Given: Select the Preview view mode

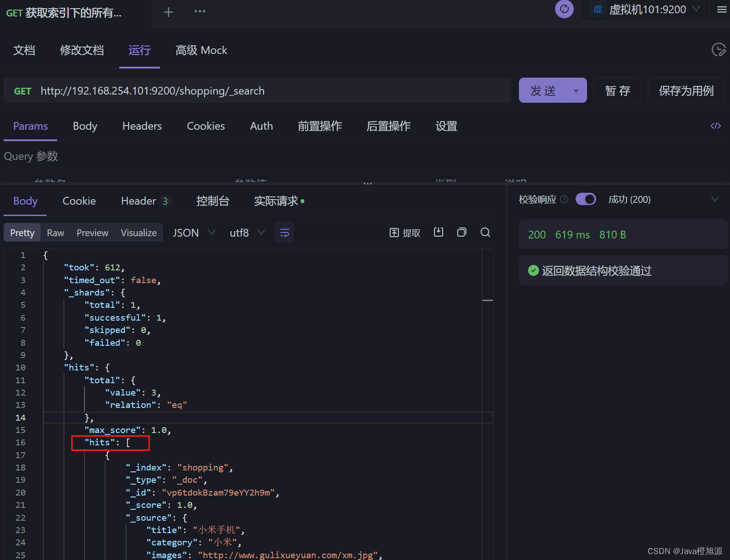Looking at the screenshot, I should click(x=92, y=233).
